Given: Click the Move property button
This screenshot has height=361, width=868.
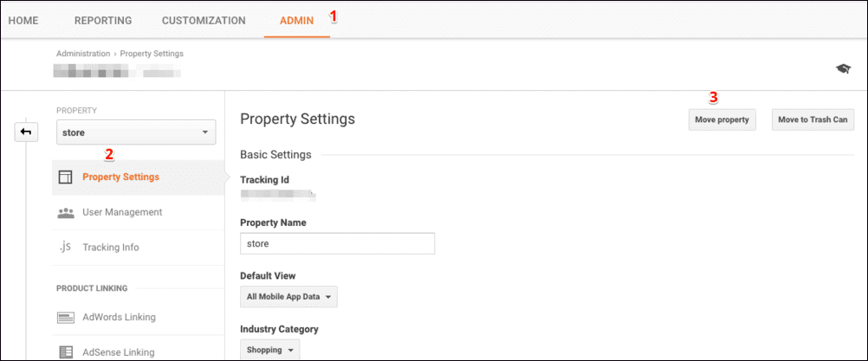Looking at the screenshot, I should (722, 119).
